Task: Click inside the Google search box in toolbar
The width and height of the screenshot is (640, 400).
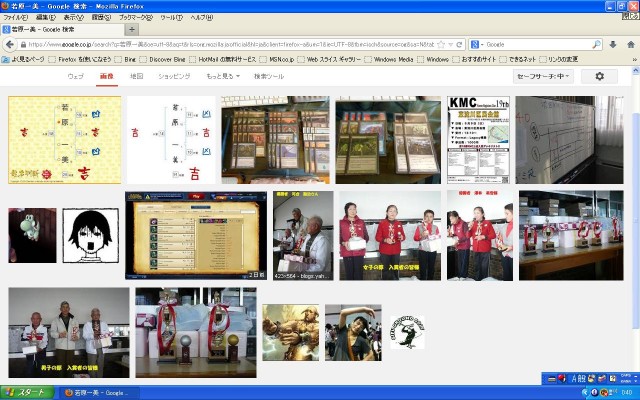Action: click(x=536, y=44)
